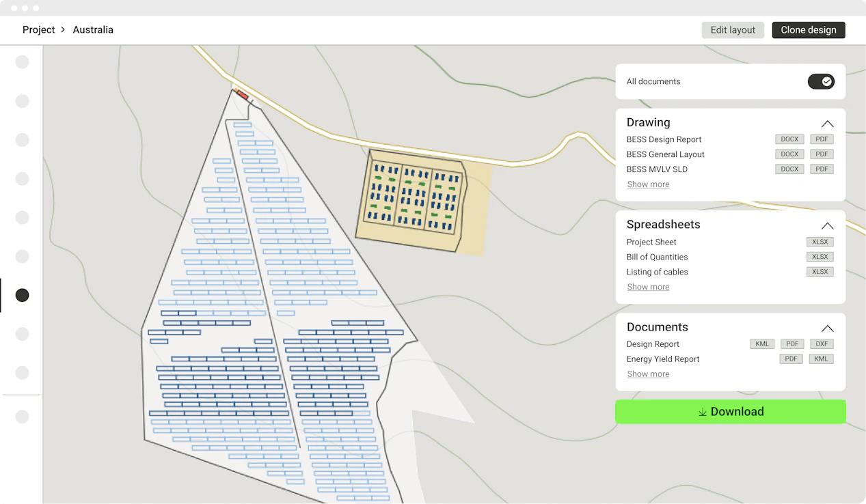Click the "BESS Design Report" label
Image resolution: width=866 pixels, height=504 pixels.
coord(664,139)
